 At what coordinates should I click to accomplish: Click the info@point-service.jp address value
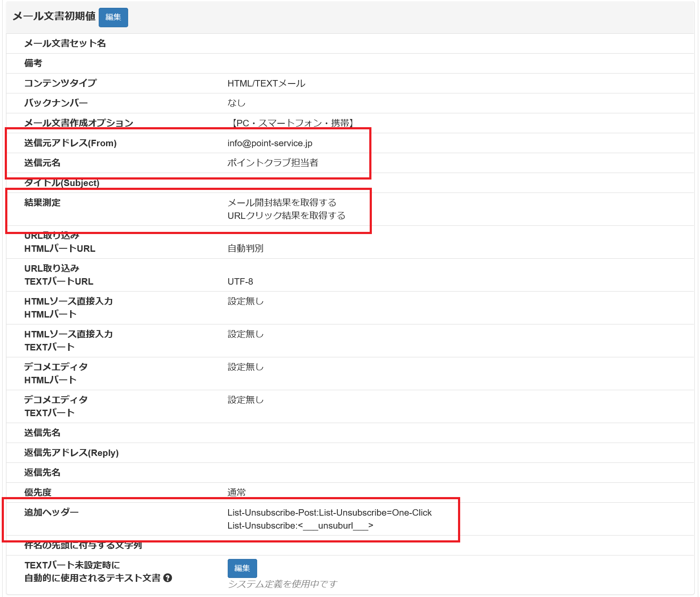coord(271,143)
